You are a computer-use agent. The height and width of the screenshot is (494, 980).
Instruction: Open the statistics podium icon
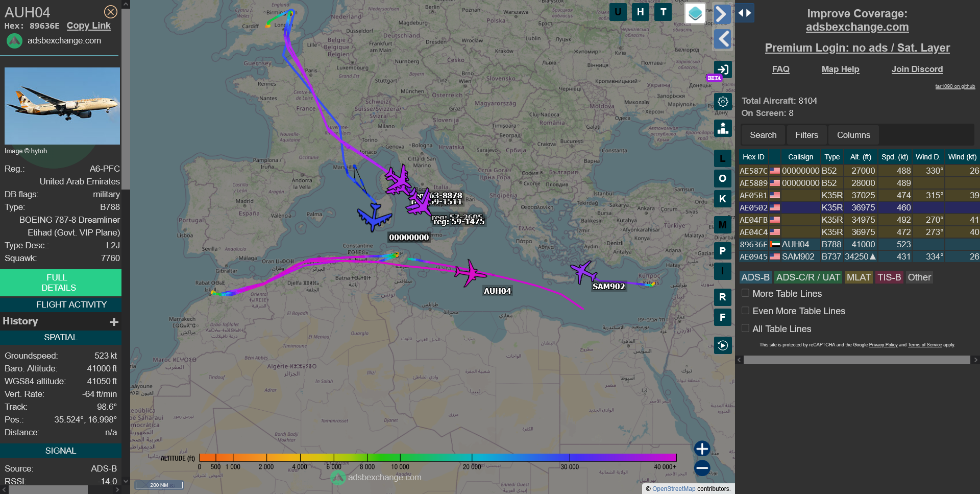(723, 128)
